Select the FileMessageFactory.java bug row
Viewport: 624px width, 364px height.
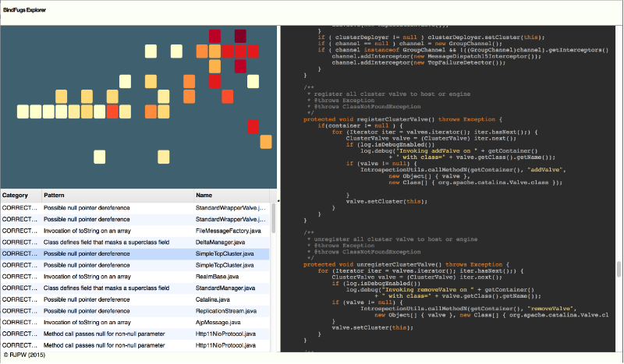[135, 231]
